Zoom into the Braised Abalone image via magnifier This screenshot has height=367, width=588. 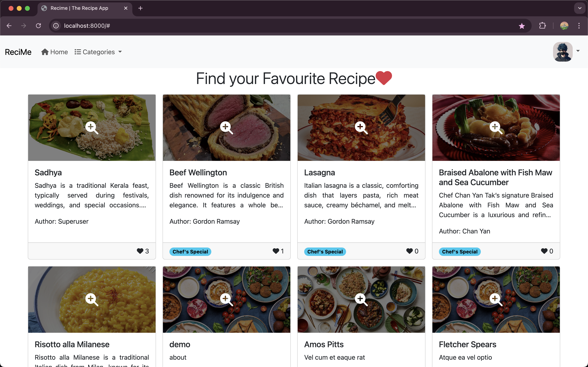coord(496,127)
